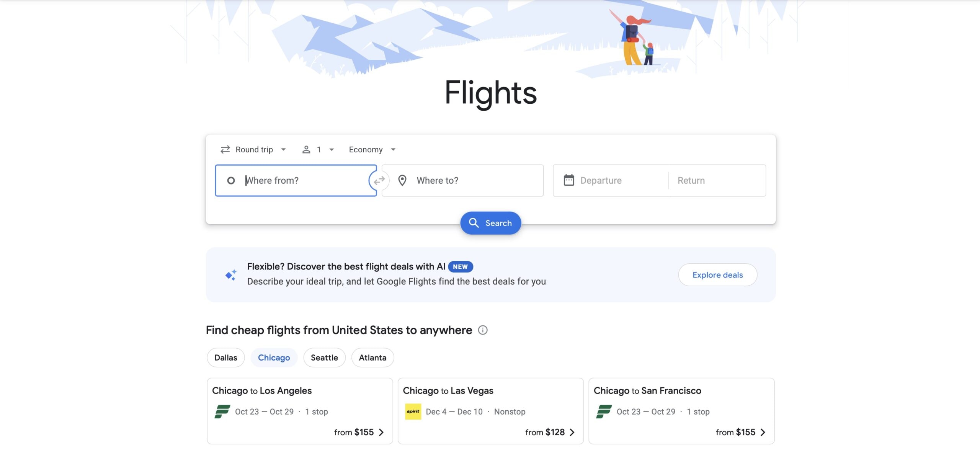Click the Frontier logo on the Los Angeles card
980x449 pixels.
point(222,411)
